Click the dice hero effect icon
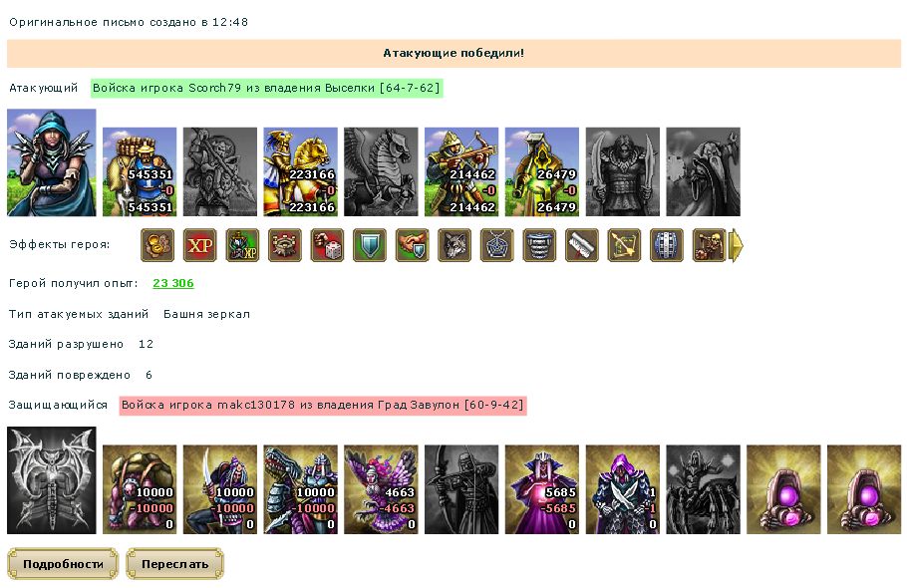The height and width of the screenshot is (588, 907). pos(327,245)
